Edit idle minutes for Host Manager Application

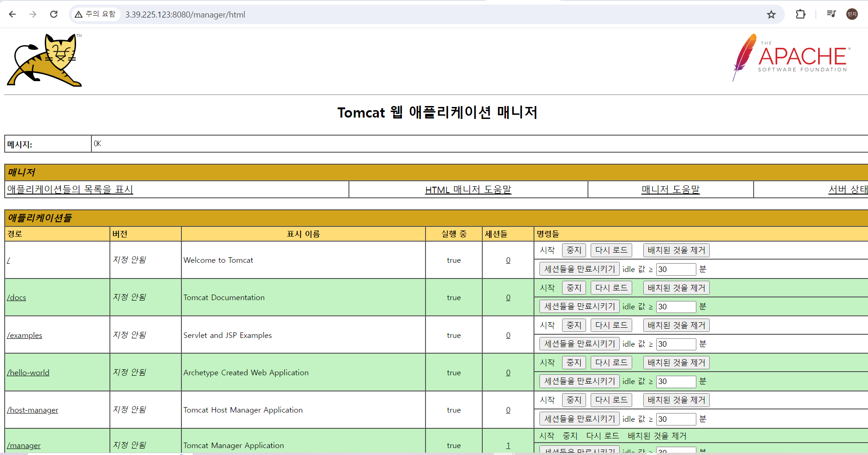click(x=676, y=419)
